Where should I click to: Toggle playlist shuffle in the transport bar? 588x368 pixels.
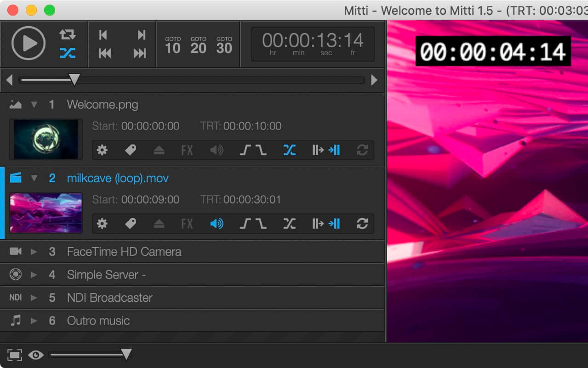click(68, 53)
